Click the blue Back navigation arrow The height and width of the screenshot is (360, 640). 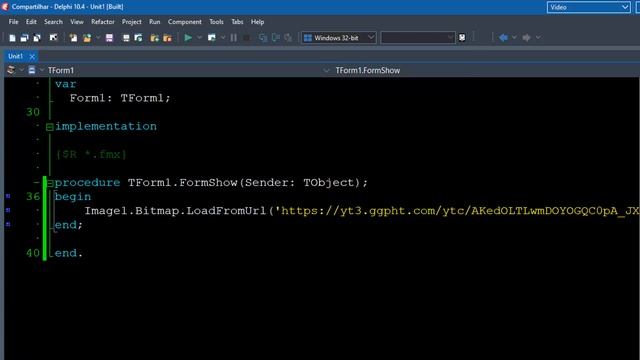tap(503, 38)
